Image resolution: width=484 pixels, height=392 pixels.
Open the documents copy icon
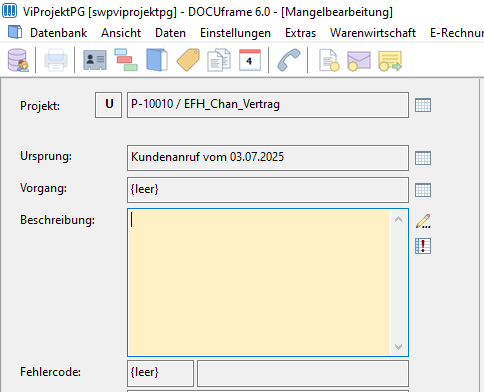[x=219, y=60]
